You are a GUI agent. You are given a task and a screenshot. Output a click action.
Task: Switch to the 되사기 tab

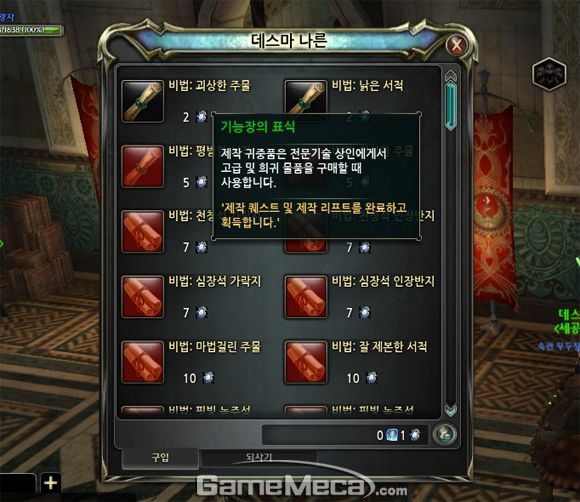click(x=259, y=458)
